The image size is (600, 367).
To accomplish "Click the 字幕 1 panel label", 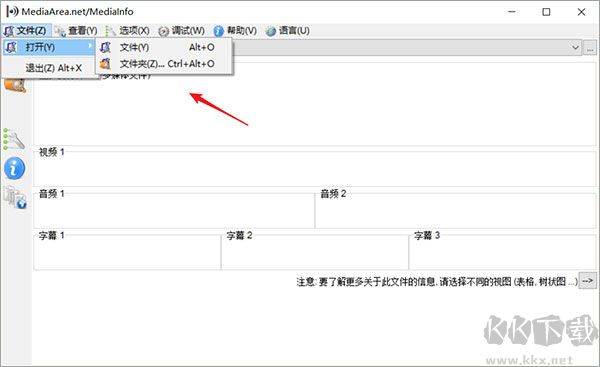I will coord(52,235).
